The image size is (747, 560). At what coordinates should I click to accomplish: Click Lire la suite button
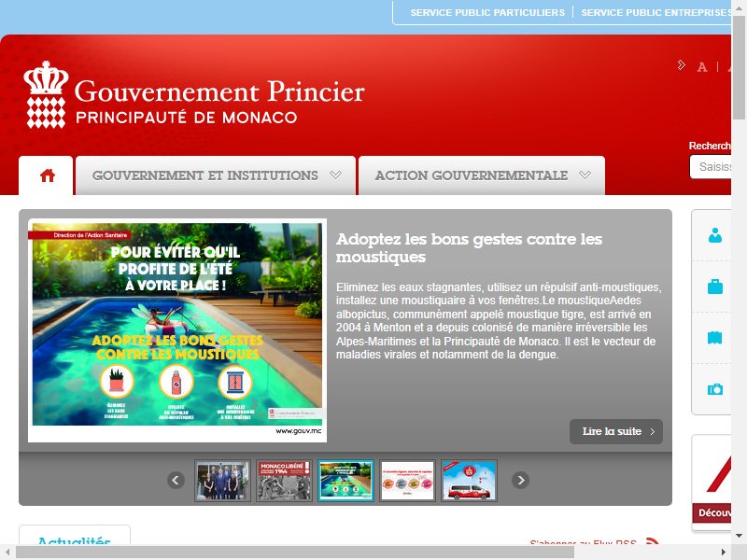tap(616, 431)
